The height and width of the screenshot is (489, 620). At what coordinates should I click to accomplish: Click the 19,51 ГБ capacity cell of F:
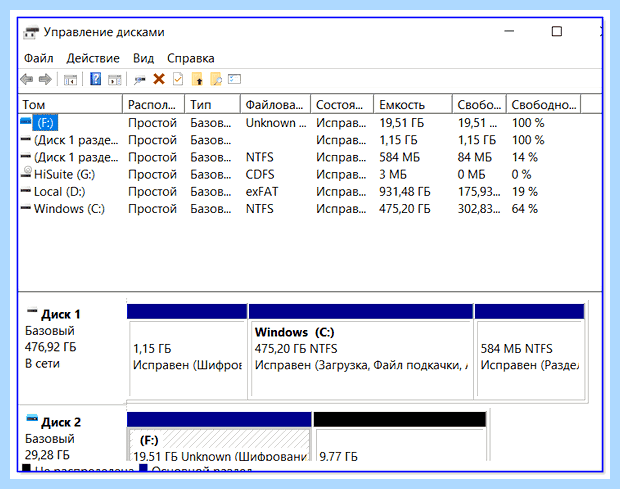pyautogui.click(x=401, y=123)
